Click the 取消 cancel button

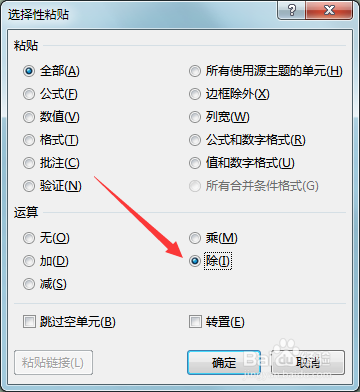pyautogui.click(x=308, y=362)
